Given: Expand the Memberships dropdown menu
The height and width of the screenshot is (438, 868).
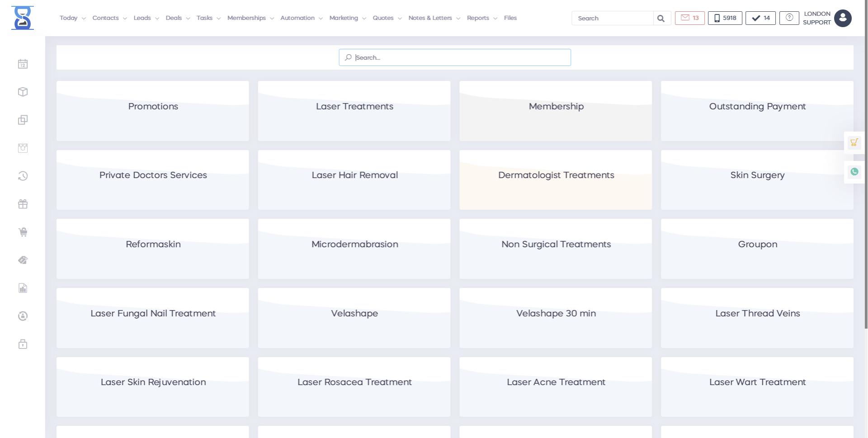Looking at the screenshot, I should (250, 18).
